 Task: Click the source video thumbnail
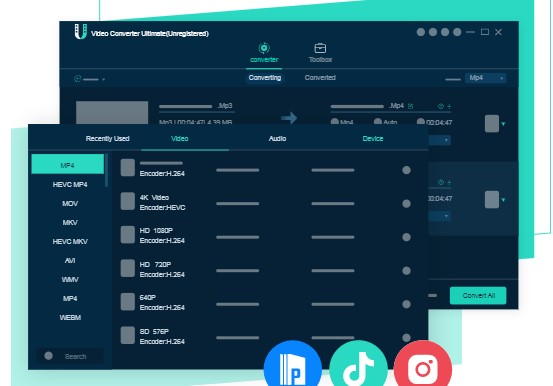(112, 113)
